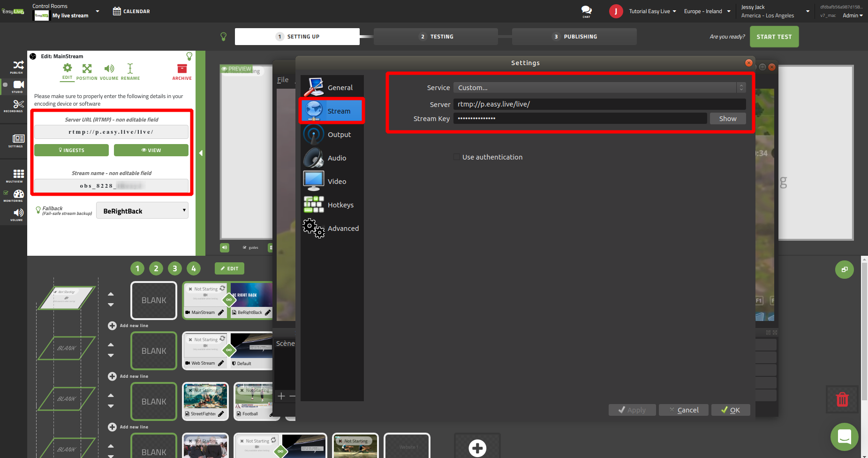This screenshot has width=868, height=458.
Task: Select Video in OBS Settings
Action: pyautogui.click(x=332, y=181)
